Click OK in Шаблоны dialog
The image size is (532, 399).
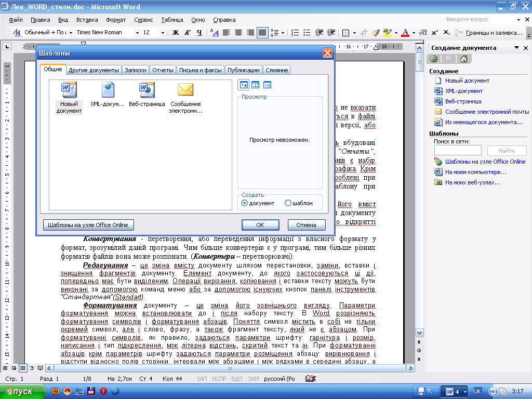(x=260, y=225)
